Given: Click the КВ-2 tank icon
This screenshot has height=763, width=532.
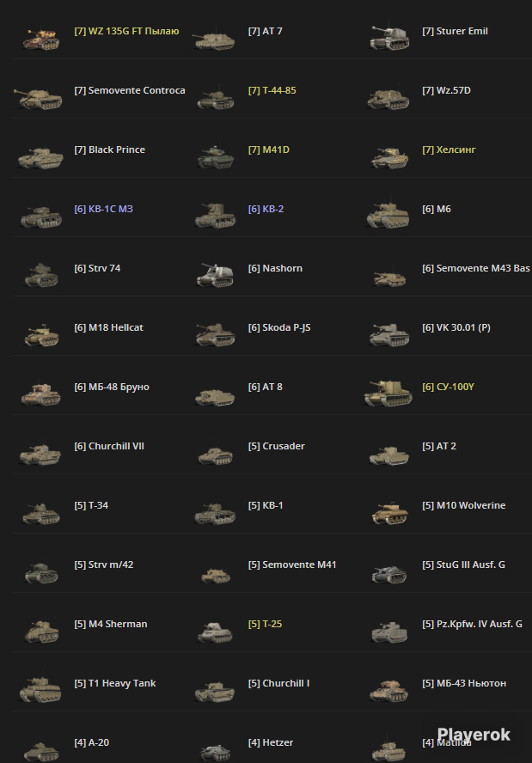Looking at the screenshot, I should point(215,216).
